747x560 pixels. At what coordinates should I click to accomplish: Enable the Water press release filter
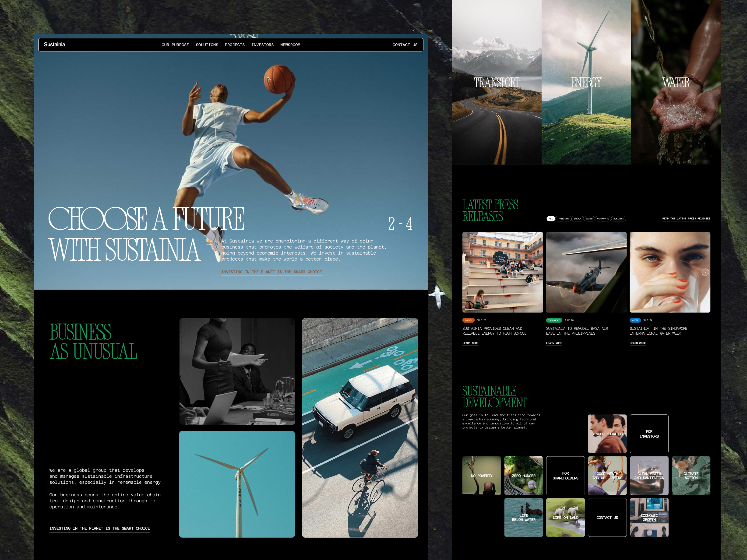[589, 219]
